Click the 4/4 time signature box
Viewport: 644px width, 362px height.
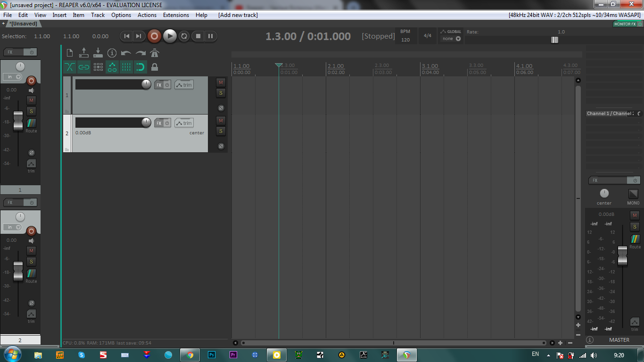[428, 36]
